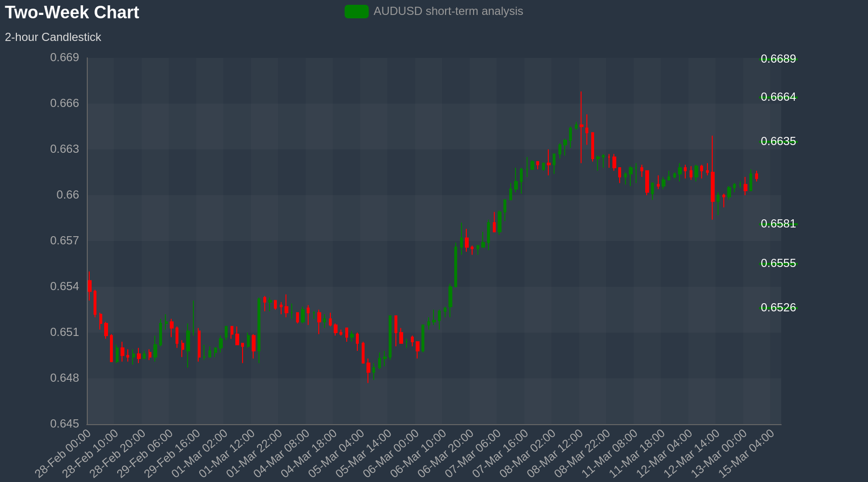Click the 12-Mar 14:00 x-axis label

pyautogui.click(x=692, y=454)
